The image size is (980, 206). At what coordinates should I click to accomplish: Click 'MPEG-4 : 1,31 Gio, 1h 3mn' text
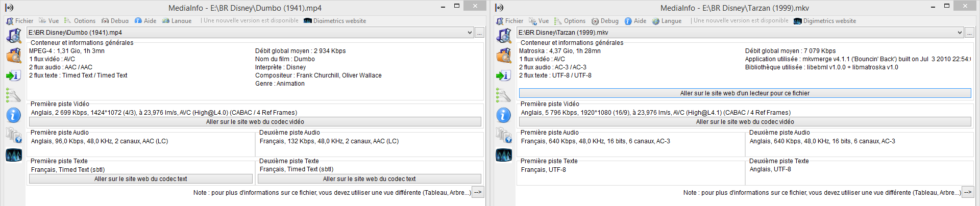point(67,51)
